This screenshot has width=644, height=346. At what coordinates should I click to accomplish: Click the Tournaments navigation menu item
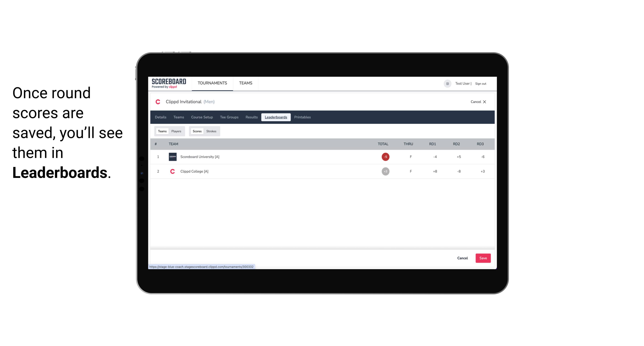(213, 83)
